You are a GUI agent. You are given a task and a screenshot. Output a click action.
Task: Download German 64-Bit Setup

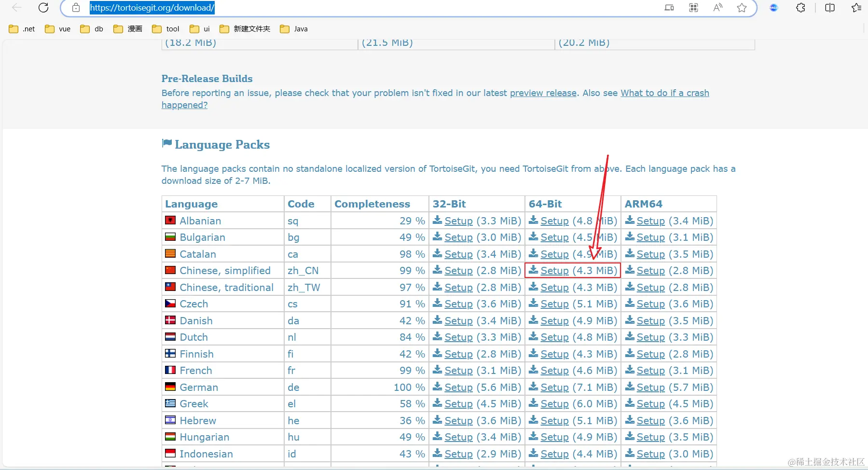(x=555, y=387)
